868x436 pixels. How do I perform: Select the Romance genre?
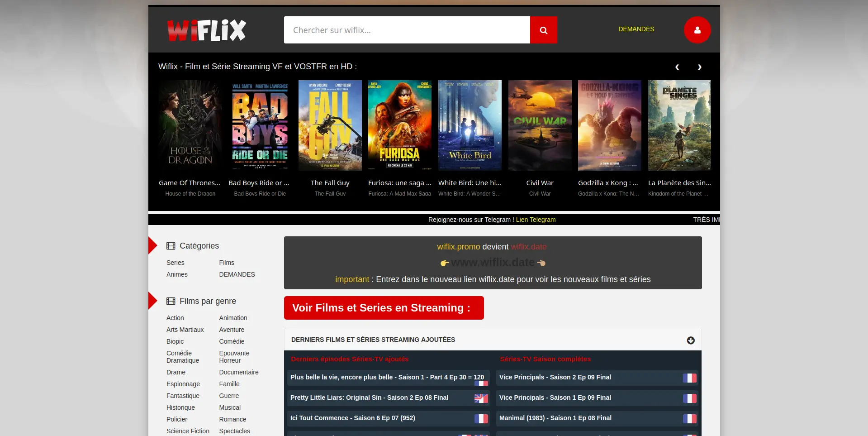click(x=232, y=419)
